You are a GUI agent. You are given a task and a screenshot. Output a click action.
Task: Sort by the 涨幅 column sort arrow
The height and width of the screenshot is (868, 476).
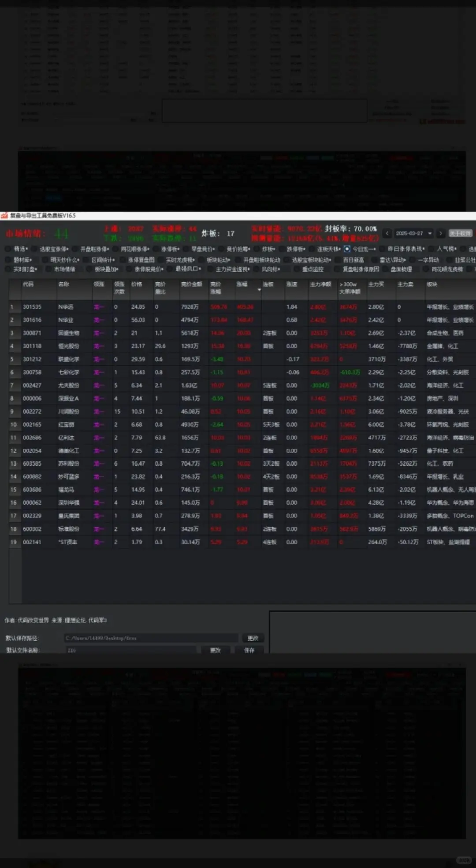coord(259,289)
